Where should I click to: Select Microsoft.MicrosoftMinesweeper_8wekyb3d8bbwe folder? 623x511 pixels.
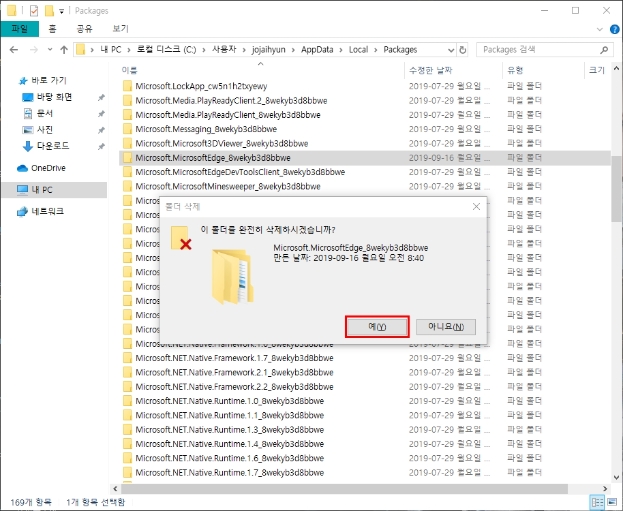pos(228,186)
